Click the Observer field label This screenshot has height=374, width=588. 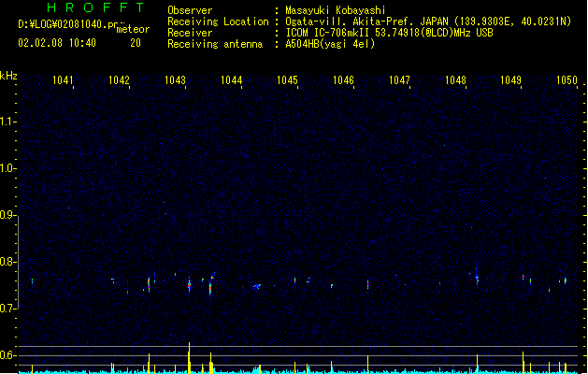coord(190,10)
